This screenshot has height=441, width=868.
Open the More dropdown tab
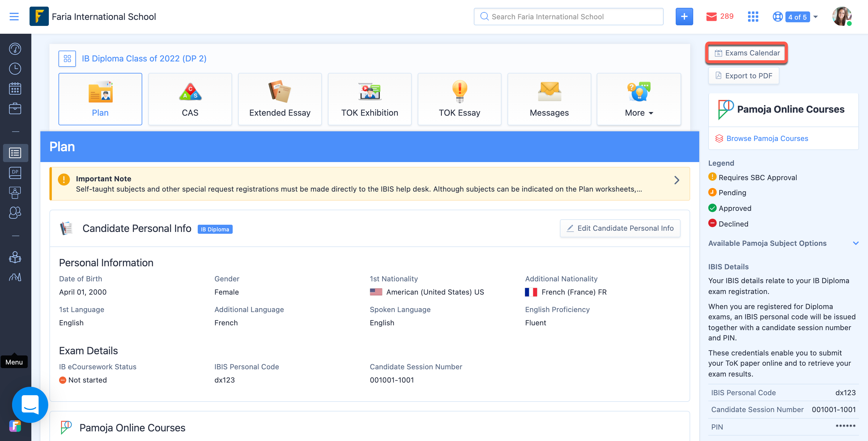pos(639,99)
